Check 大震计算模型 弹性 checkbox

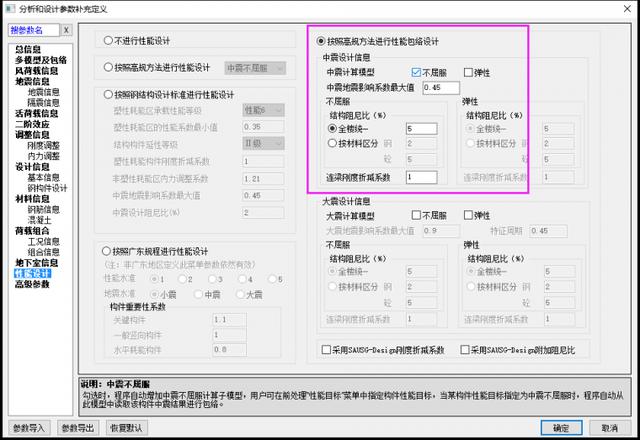coord(468,215)
